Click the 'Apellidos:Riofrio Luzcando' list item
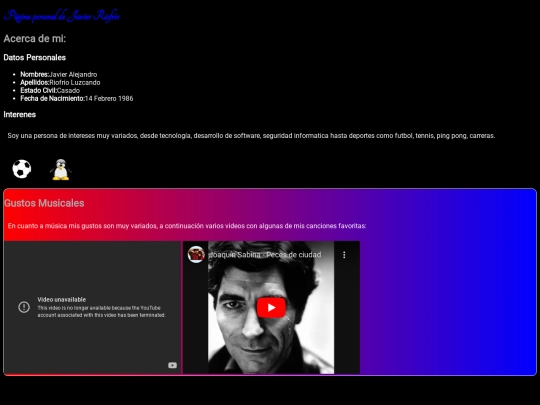 pos(60,82)
